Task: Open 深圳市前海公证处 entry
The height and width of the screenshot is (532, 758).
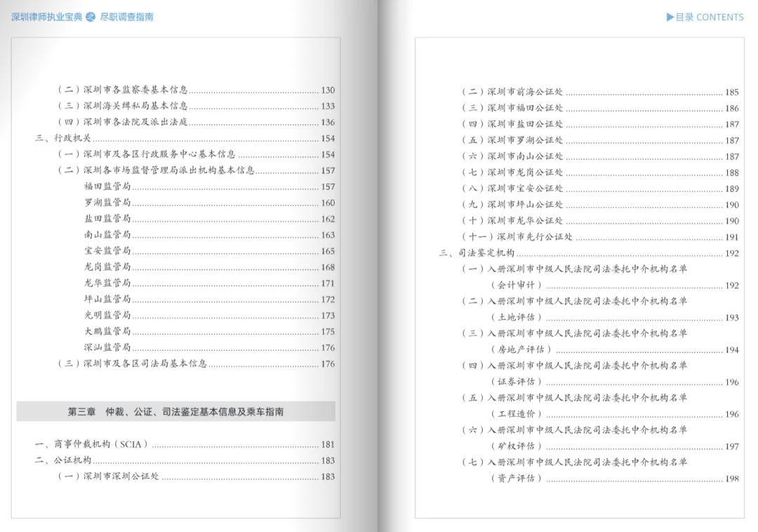Action: point(600,92)
